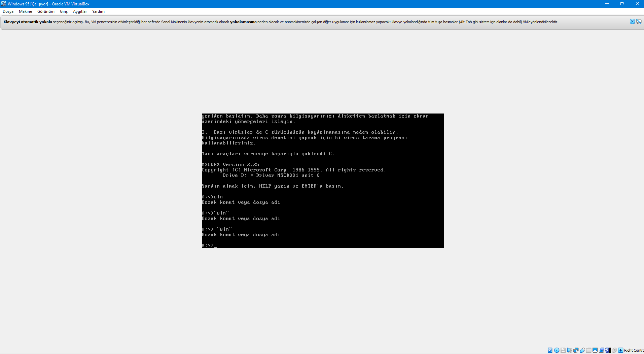Click the 'Right Control' host key text
The height and width of the screenshot is (354, 644).
[634, 350]
